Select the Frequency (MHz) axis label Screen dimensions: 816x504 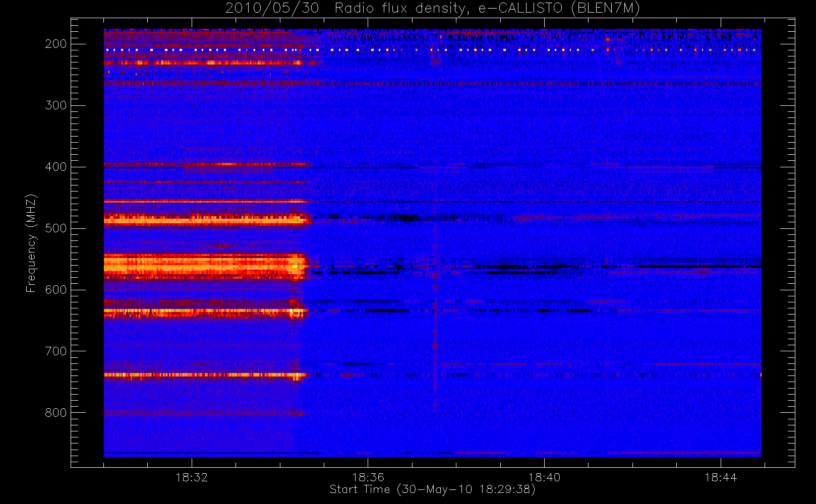point(31,243)
